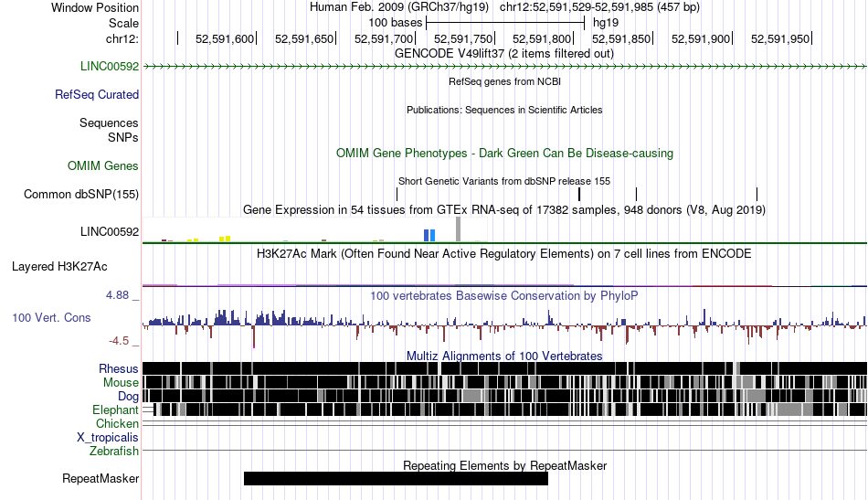Click the Common dbSNP(155) track label

pos(81,195)
